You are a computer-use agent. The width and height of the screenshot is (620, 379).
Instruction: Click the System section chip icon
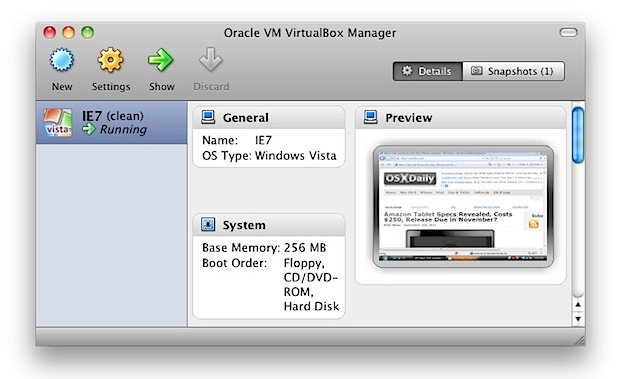[208, 224]
